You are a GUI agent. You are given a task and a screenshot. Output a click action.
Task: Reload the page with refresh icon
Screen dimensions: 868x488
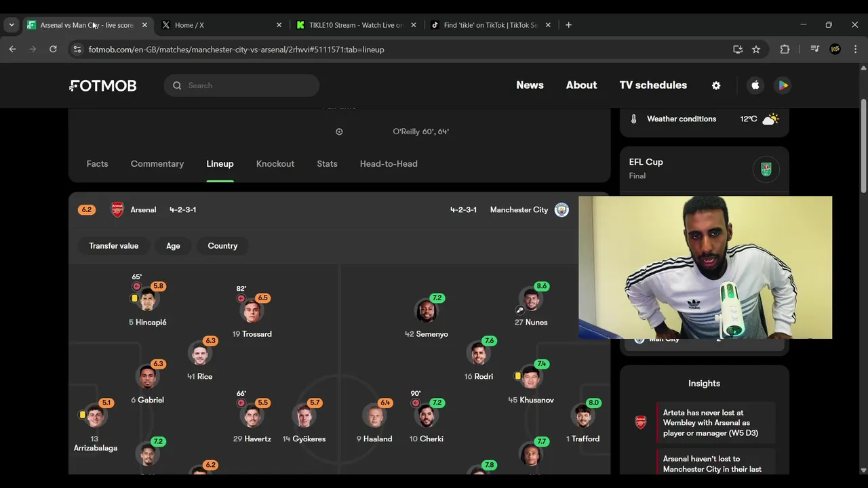tap(53, 49)
